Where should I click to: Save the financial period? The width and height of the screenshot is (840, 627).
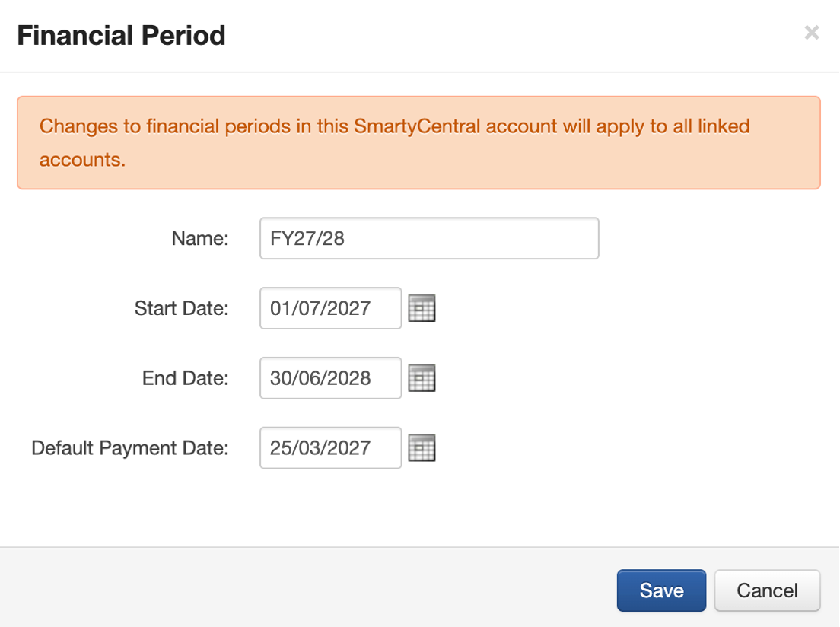[x=662, y=590]
